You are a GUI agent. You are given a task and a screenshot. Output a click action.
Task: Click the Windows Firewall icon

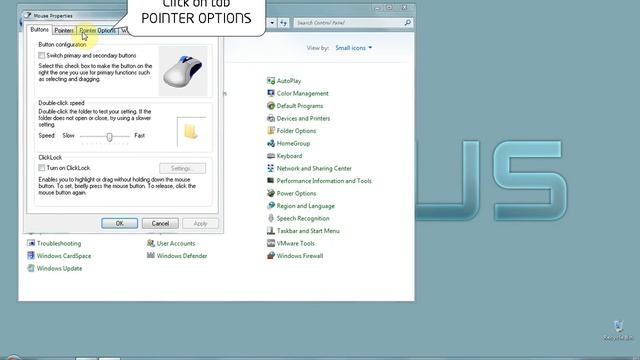(271, 256)
